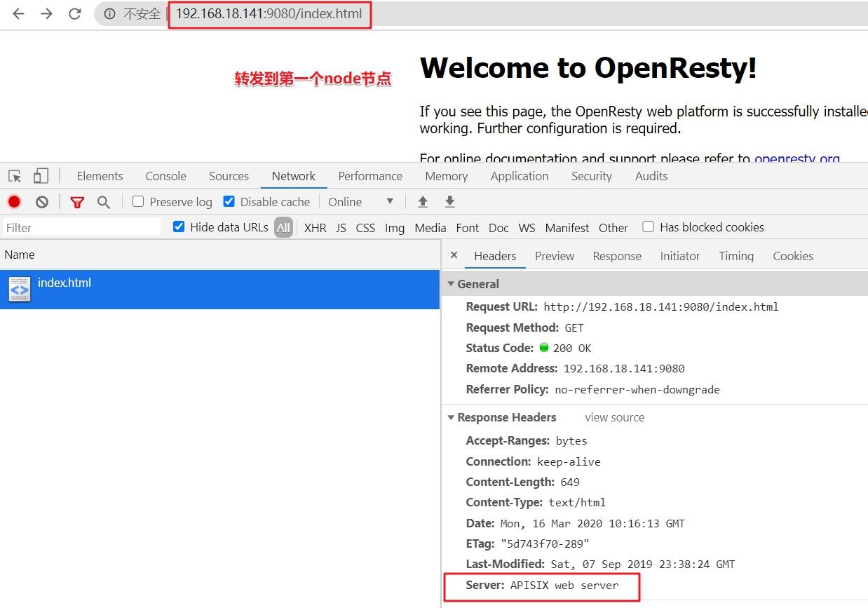Open the Sources tab
This screenshot has width=868, height=608.
coord(229,176)
